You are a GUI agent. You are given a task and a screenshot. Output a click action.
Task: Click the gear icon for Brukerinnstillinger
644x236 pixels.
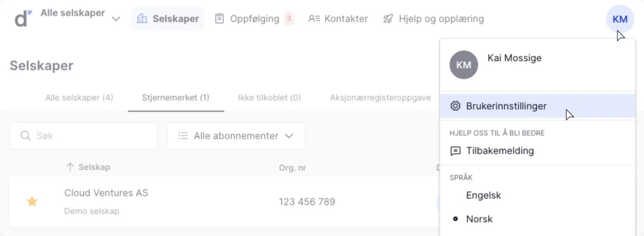(x=455, y=106)
